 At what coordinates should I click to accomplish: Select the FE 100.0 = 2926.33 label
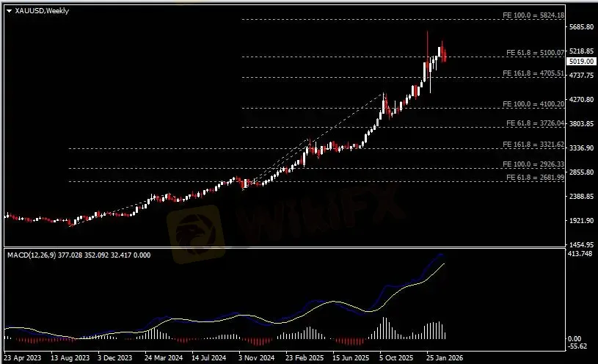[x=533, y=164]
